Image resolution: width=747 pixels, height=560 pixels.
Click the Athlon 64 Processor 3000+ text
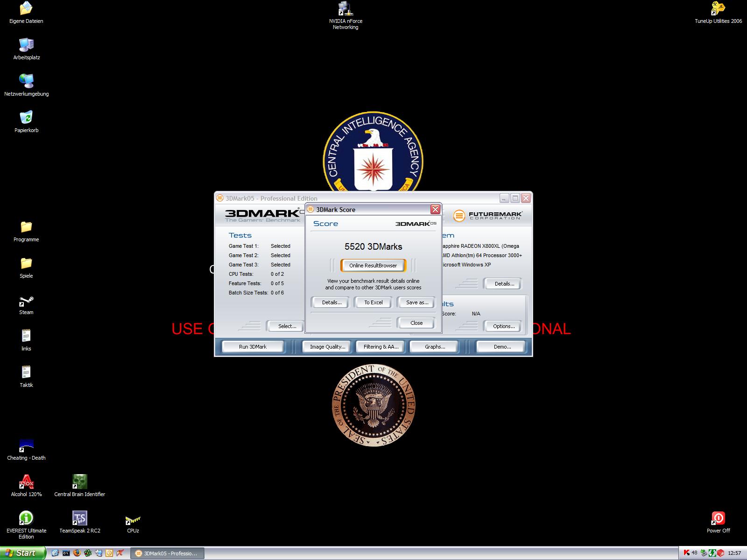(x=482, y=255)
